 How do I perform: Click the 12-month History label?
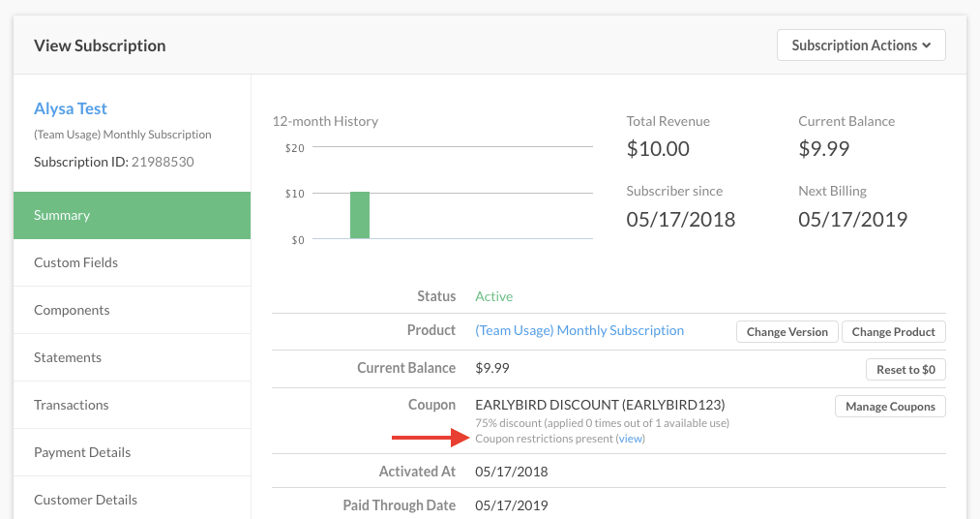325,121
